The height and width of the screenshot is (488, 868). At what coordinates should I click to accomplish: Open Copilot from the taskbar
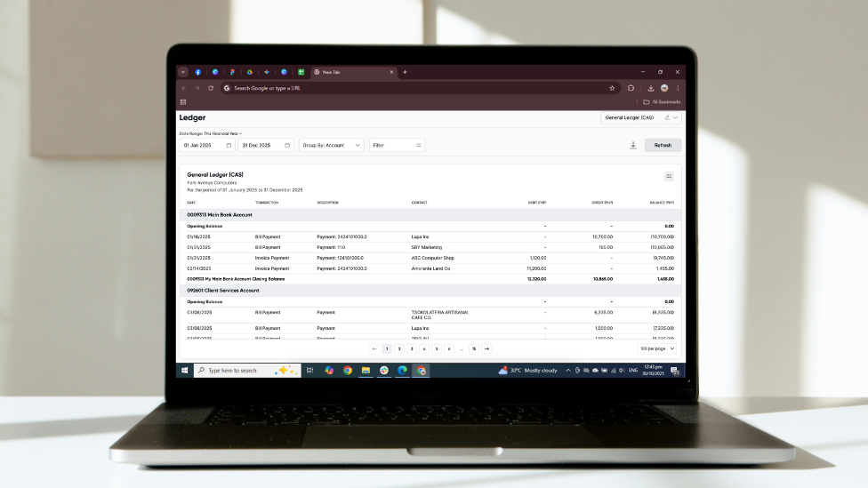coord(329,370)
